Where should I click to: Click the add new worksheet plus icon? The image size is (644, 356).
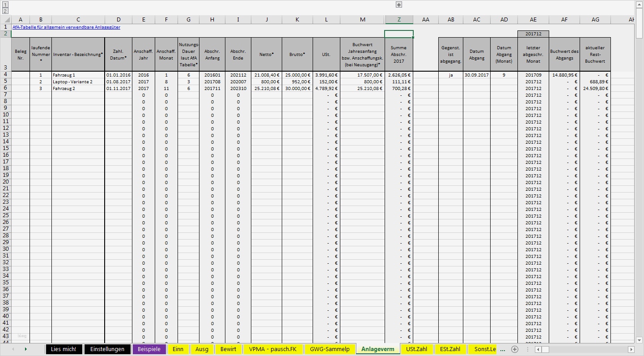(514, 349)
